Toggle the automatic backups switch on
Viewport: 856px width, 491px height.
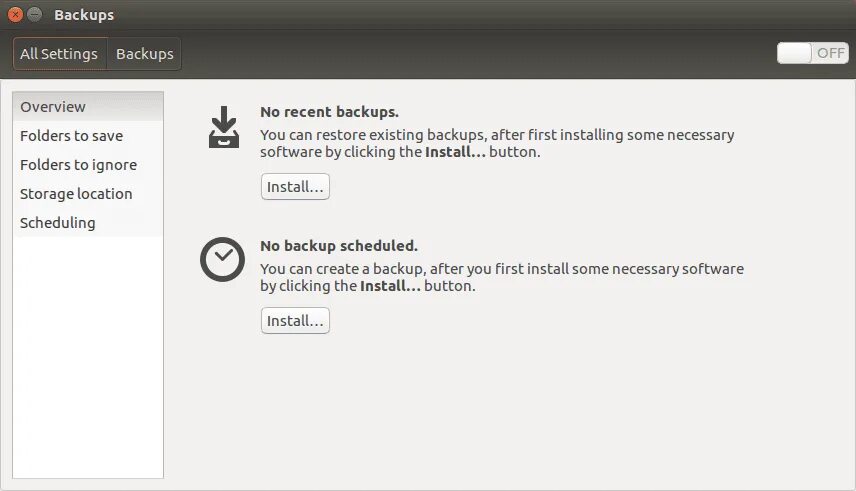point(812,53)
